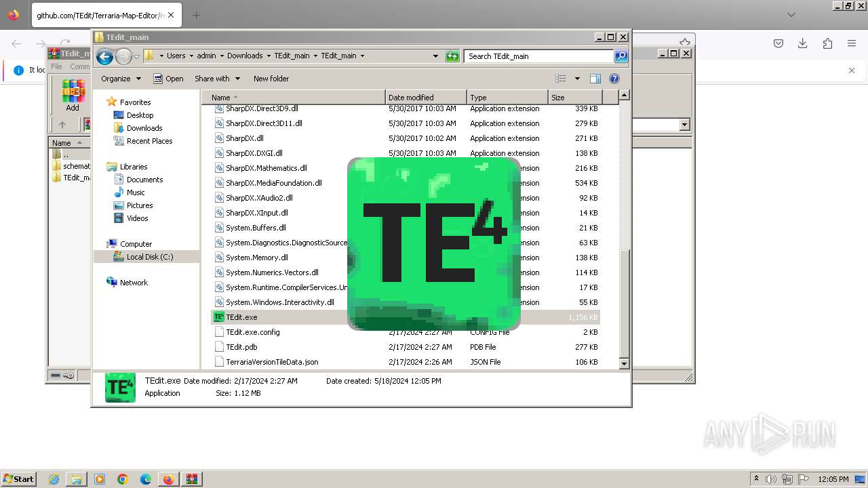Image resolution: width=868 pixels, height=488 pixels.
Task: Open Firefox downloads arrow icon
Action: [803, 43]
